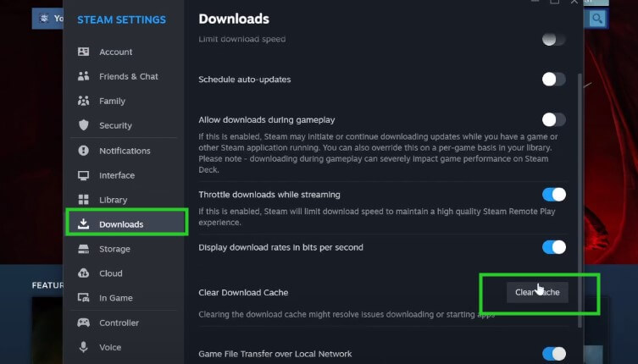This screenshot has height=364, width=638.
Task: Click the Steam store search magnifier
Action: click(599, 18)
